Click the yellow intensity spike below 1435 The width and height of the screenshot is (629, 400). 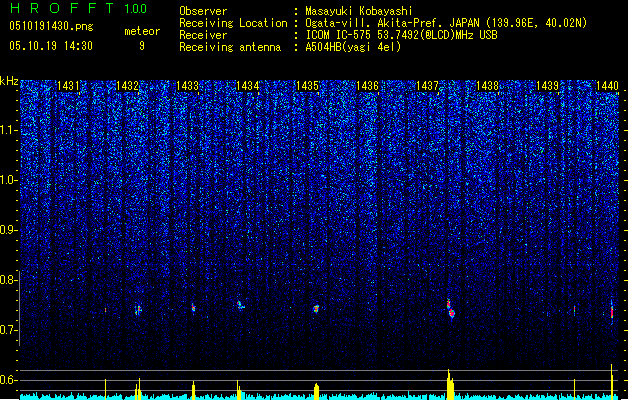click(317, 391)
